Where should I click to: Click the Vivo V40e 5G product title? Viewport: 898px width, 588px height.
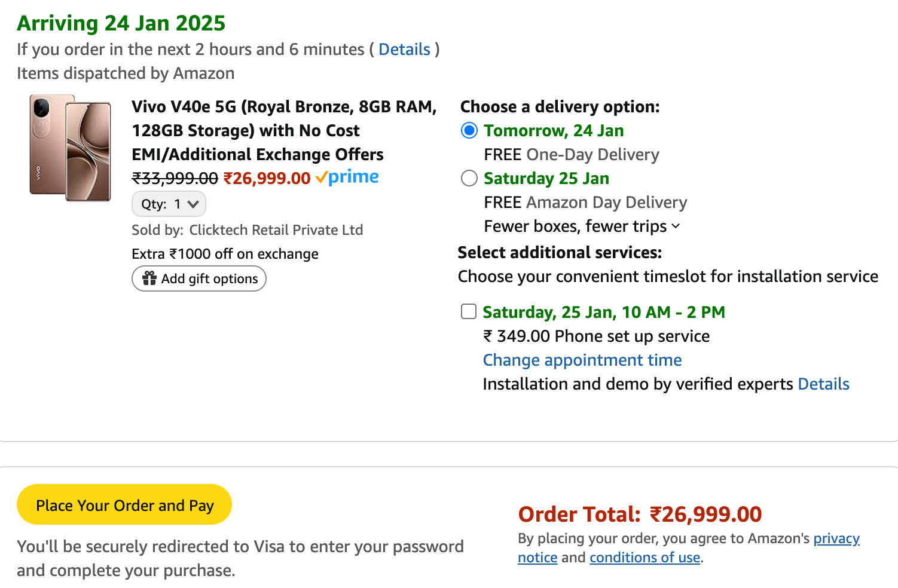click(284, 130)
